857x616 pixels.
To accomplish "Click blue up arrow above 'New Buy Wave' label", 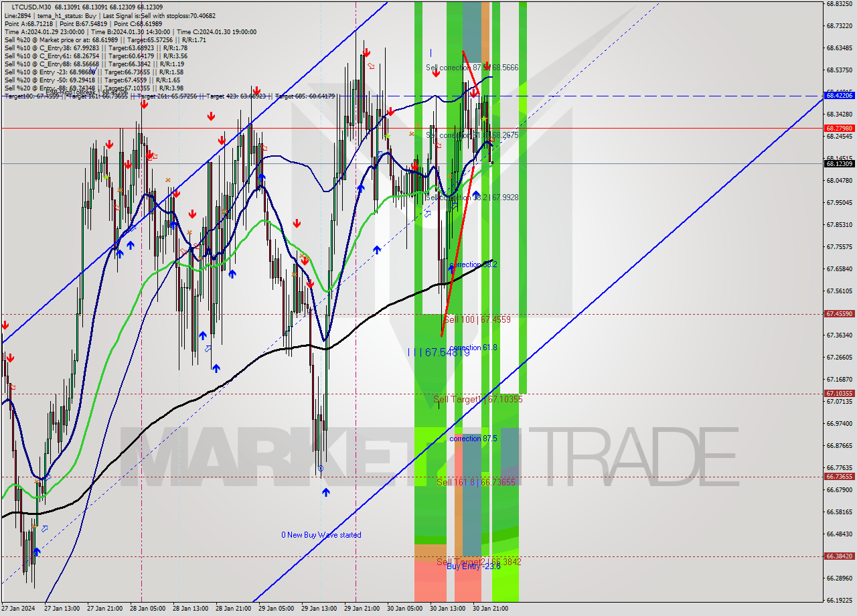I will (x=325, y=492).
